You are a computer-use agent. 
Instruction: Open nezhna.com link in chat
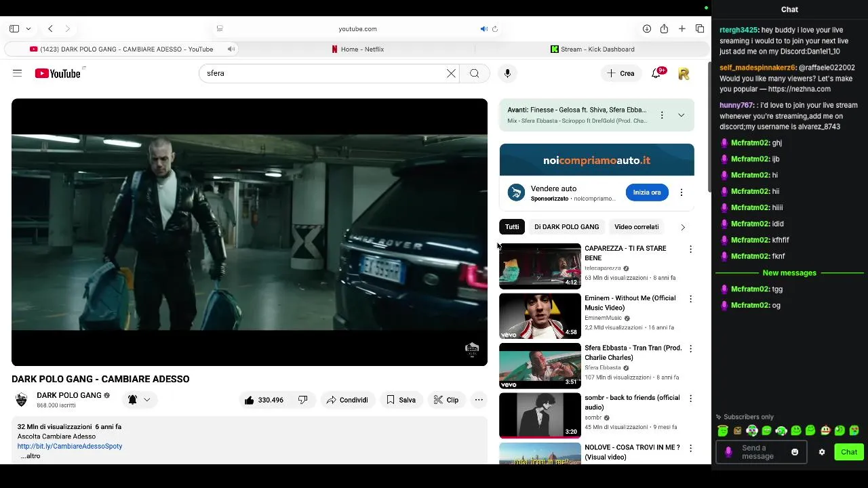800,89
